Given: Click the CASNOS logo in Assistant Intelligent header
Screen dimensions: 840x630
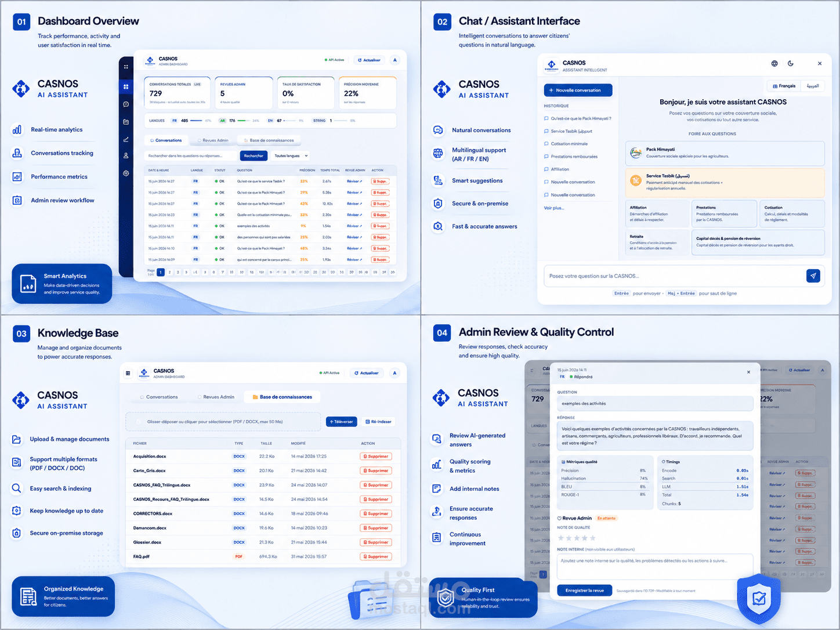Looking at the screenshot, I should click(551, 66).
